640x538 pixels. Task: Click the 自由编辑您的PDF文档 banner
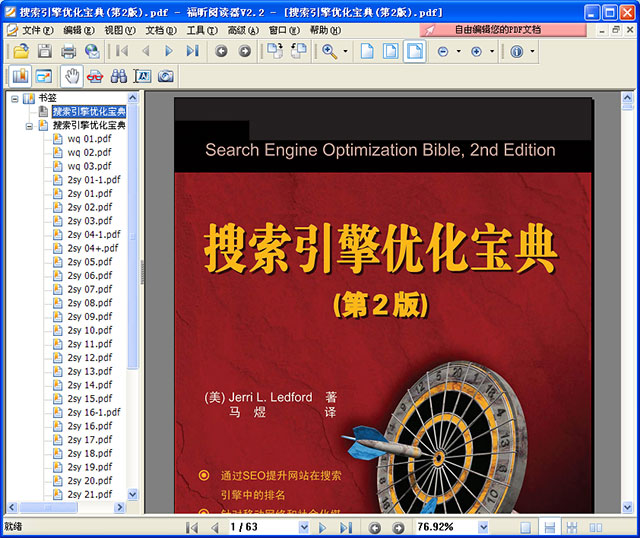click(503, 30)
